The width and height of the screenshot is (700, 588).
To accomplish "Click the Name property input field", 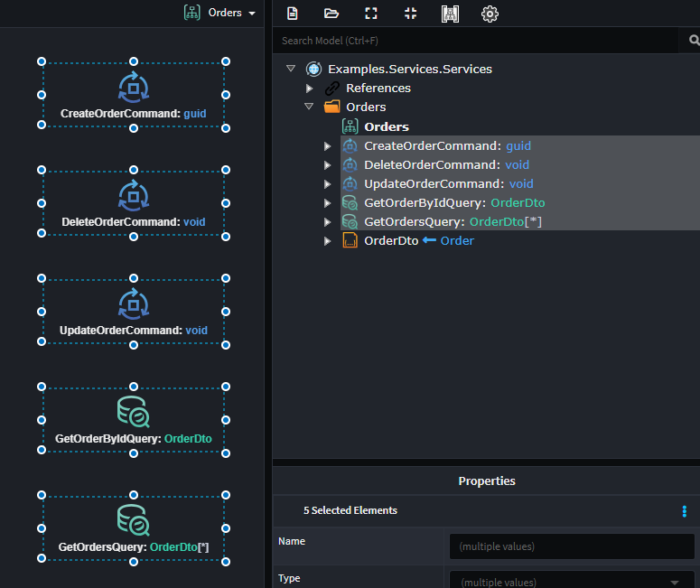I will click(572, 546).
